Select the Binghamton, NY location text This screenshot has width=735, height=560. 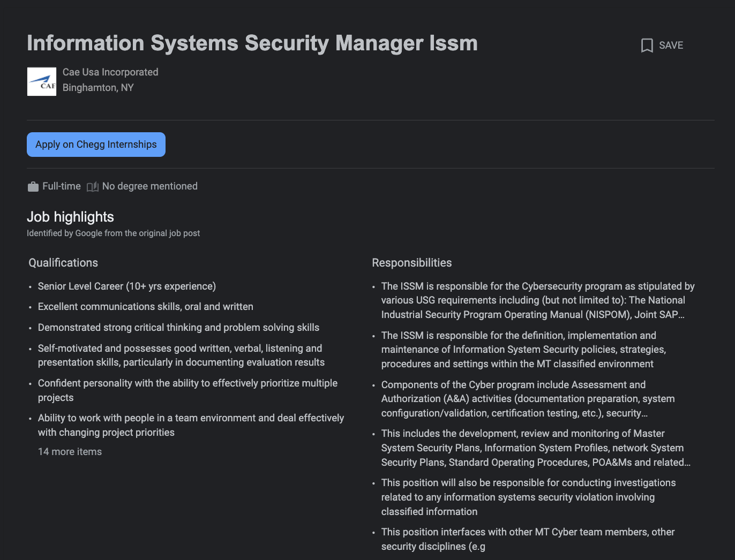click(x=98, y=88)
